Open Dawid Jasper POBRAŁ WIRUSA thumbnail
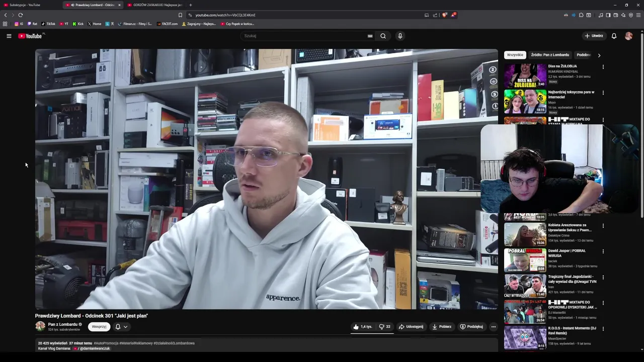 tap(525, 260)
